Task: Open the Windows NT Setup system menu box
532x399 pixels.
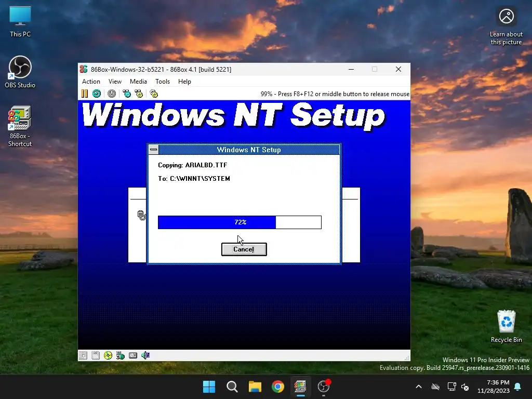Action: (x=154, y=150)
